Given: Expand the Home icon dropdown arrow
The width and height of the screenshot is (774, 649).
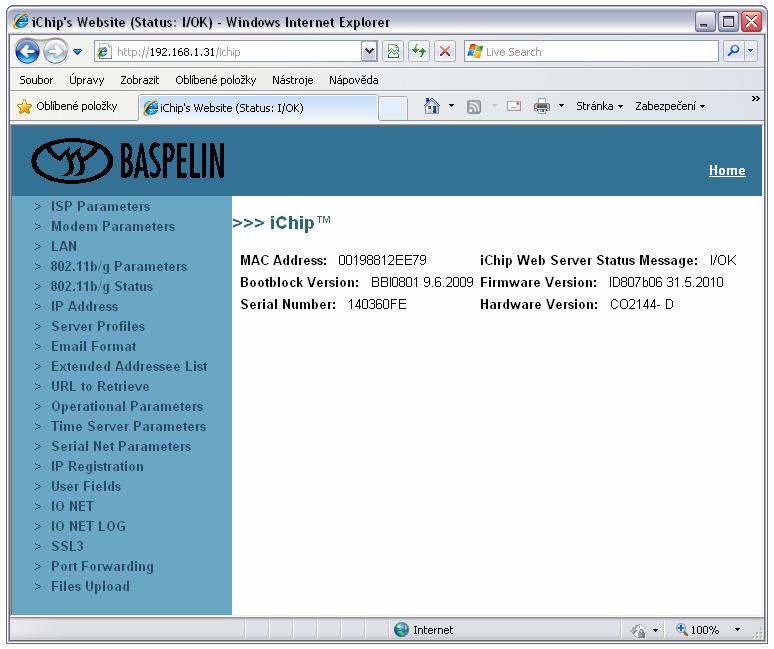Looking at the screenshot, I should coord(451,106).
